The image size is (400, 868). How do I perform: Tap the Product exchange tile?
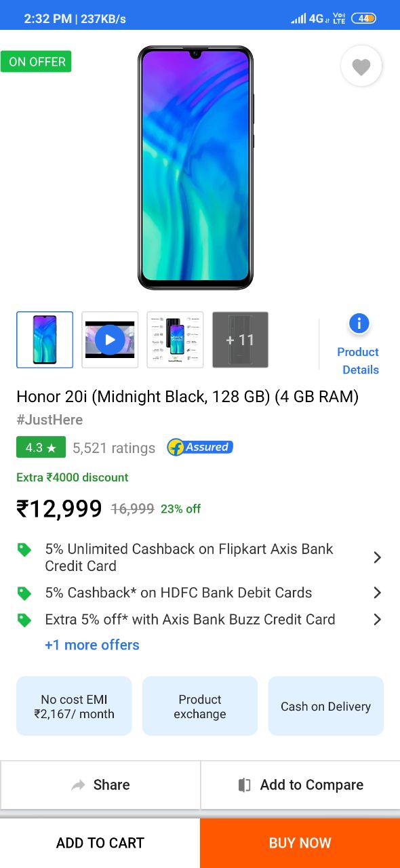(x=200, y=706)
